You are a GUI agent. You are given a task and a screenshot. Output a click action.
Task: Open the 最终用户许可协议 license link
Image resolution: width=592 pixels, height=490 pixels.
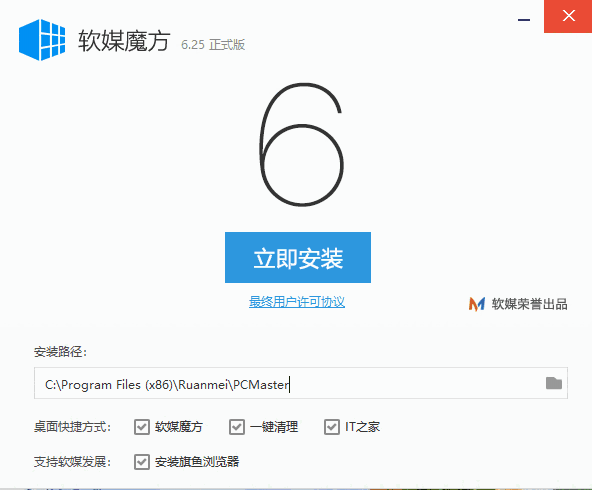click(x=297, y=302)
